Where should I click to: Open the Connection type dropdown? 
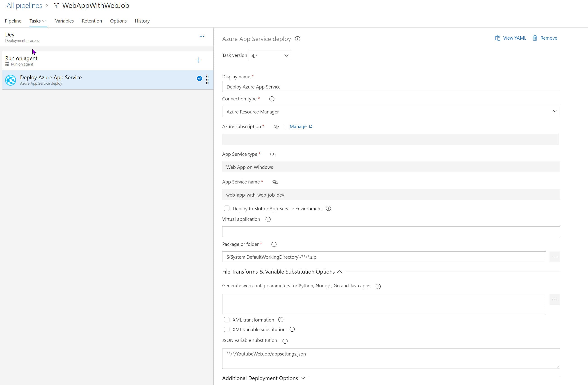click(391, 111)
